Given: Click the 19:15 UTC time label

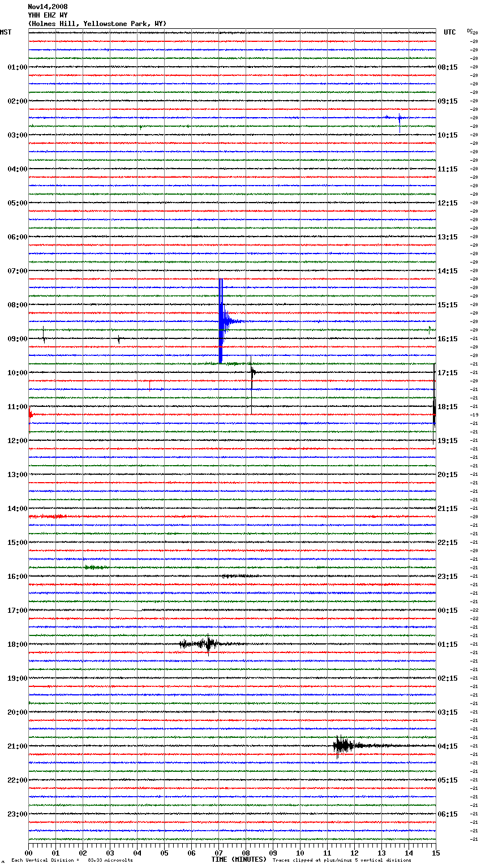Looking at the screenshot, I should pyautogui.click(x=448, y=441).
